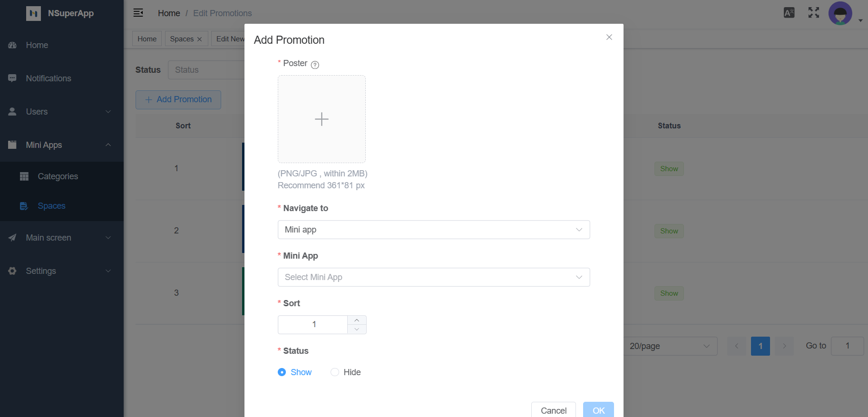Open the user avatar menu

[841, 13]
